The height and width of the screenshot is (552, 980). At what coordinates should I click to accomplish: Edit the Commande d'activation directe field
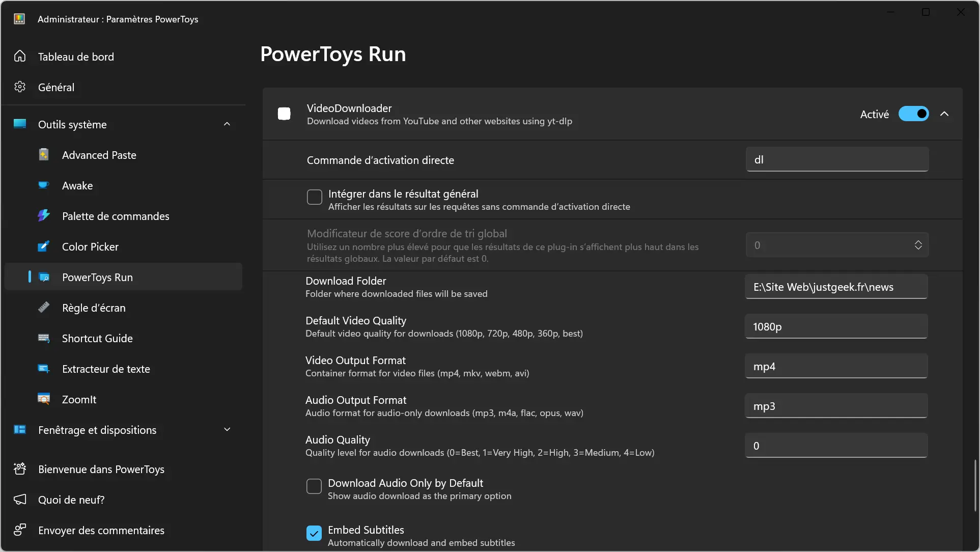pyautogui.click(x=837, y=159)
